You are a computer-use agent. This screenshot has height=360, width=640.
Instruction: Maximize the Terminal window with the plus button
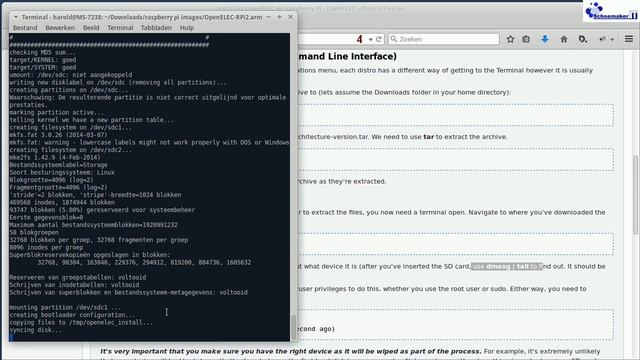coord(280,17)
